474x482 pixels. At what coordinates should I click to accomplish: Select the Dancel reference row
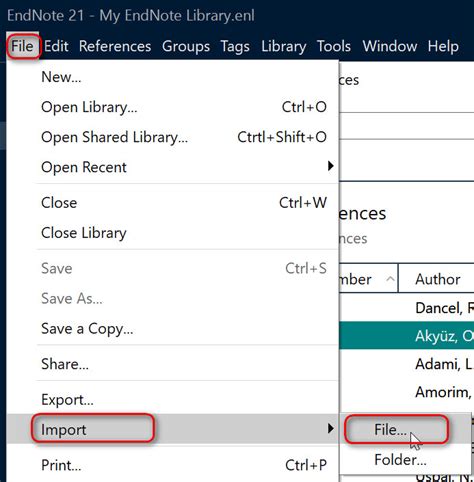pos(407,308)
